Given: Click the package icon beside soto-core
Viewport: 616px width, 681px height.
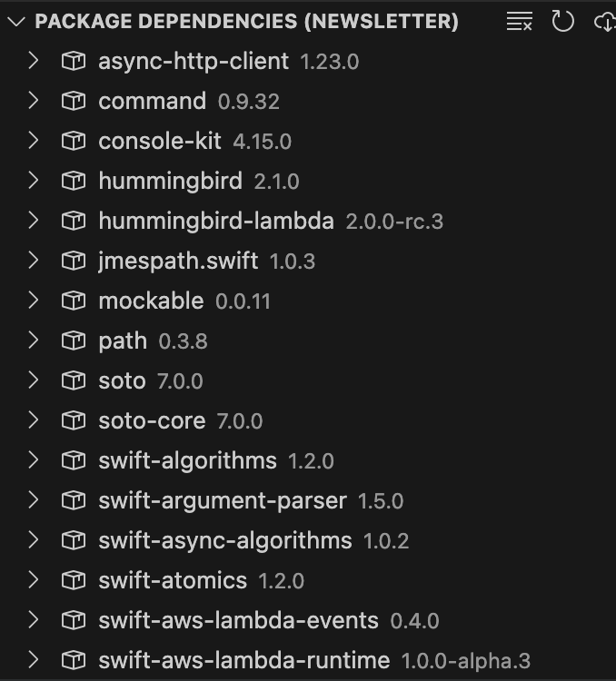Looking at the screenshot, I should [73, 420].
